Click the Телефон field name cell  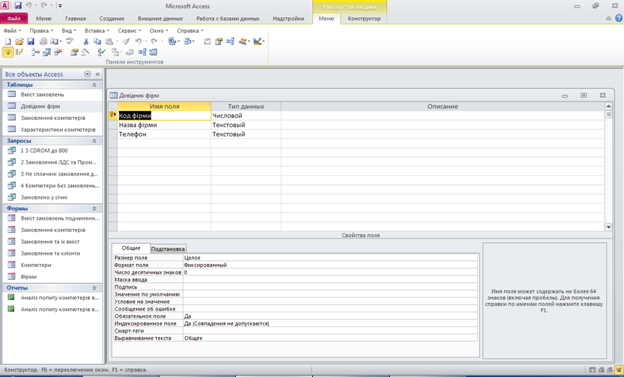click(164, 134)
